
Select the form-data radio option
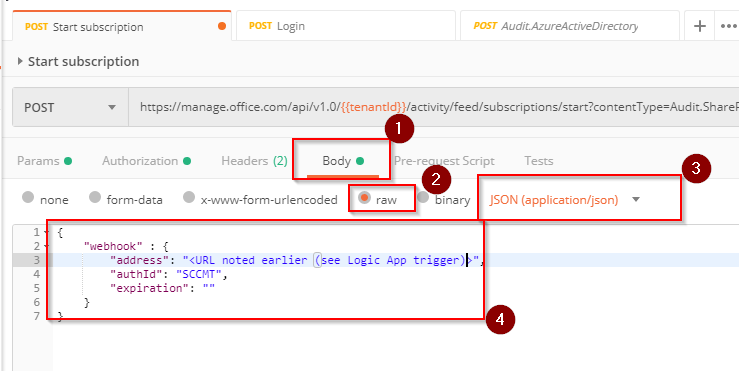point(95,197)
